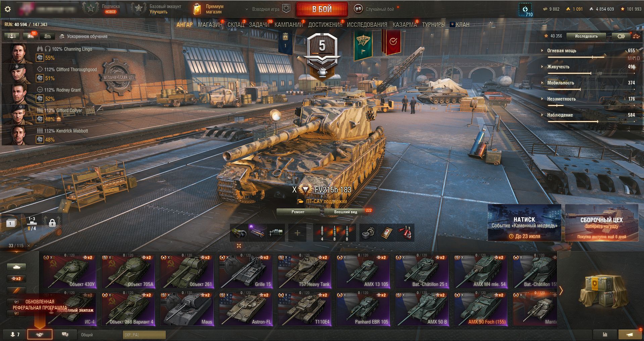Toggle Ускоренное обучение accelerated crew training

point(84,36)
